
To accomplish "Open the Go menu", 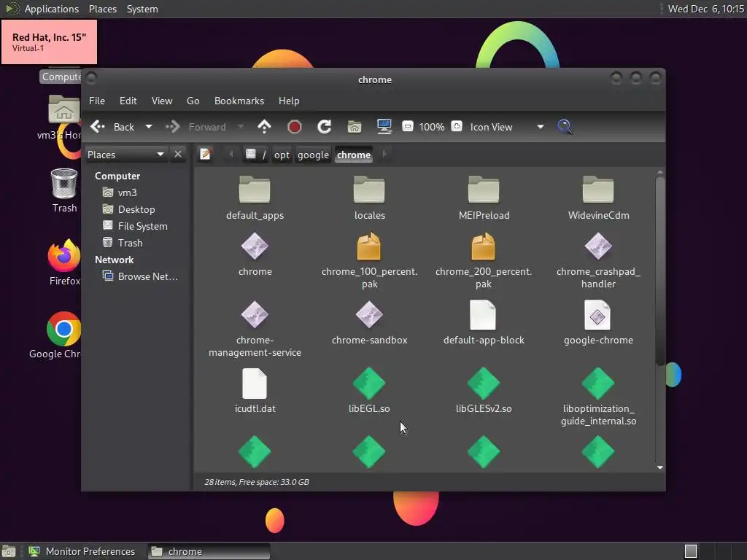I will (193, 101).
